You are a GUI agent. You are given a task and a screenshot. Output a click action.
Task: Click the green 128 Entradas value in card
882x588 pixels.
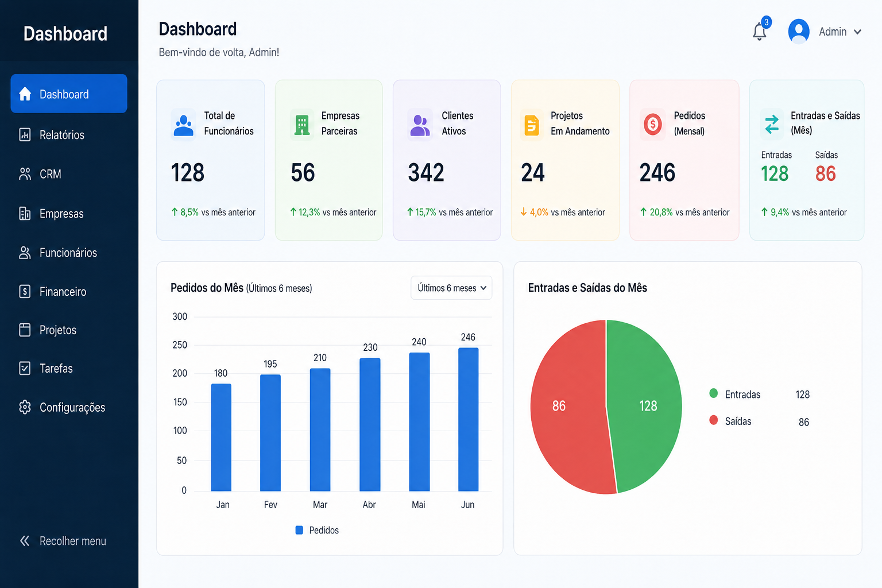click(x=775, y=173)
